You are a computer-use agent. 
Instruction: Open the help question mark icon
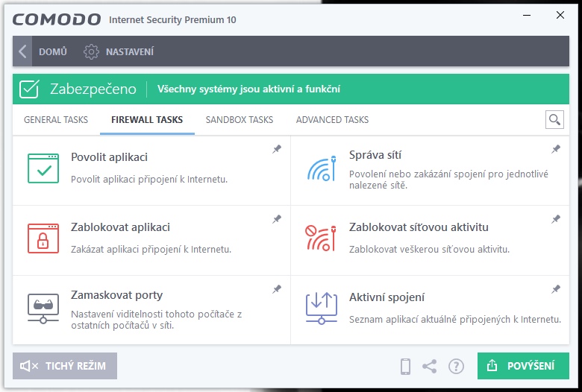pyautogui.click(x=456, y=366)
